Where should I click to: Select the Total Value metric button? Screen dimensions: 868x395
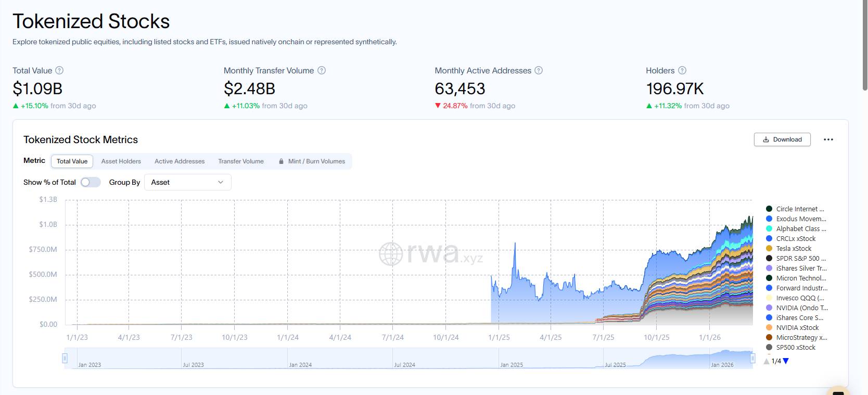[72, 161]
